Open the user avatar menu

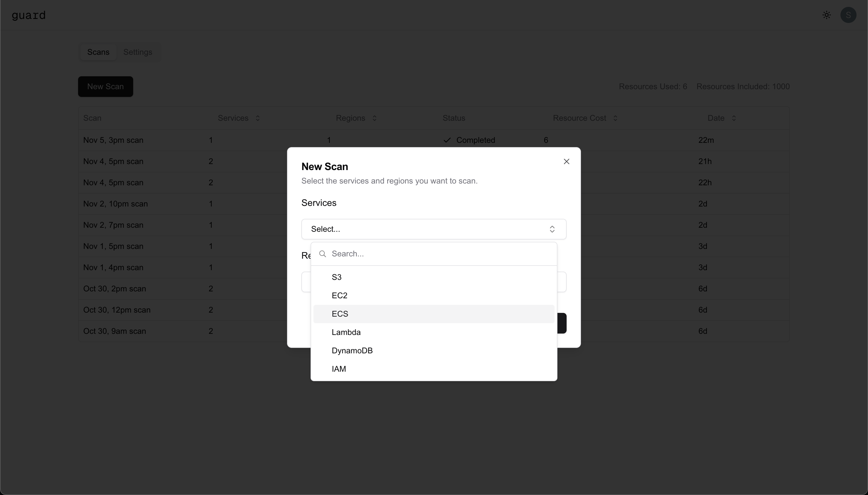pyautogui.click(x=848, y=15)
